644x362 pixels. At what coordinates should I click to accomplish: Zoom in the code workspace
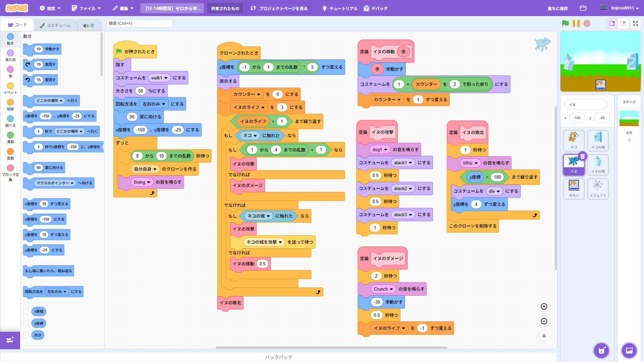click(x=544, y=306)
